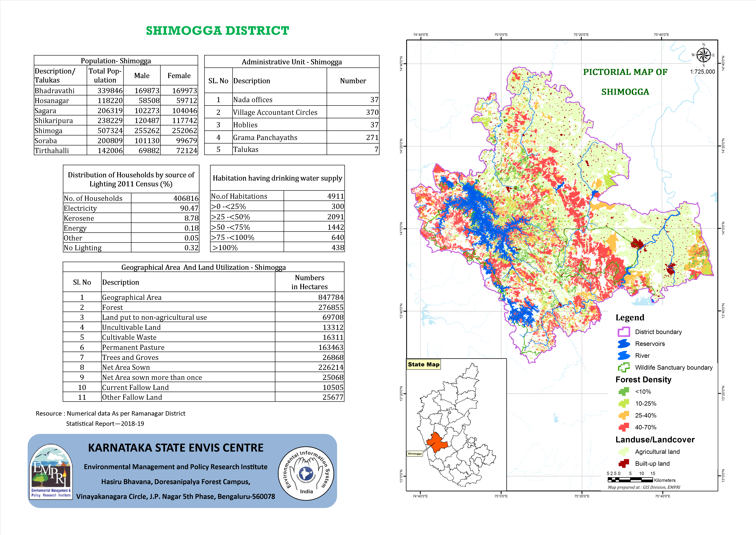This screenshot has height=535, width=756.
Task: Click the Resource numerical data note
Action: coord(110,418)
